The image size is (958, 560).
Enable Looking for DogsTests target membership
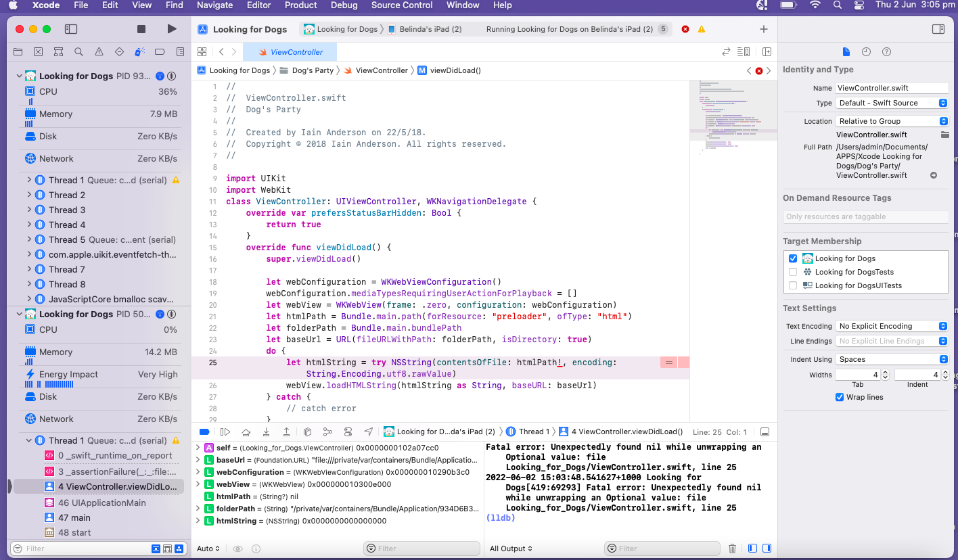point(793,272)
